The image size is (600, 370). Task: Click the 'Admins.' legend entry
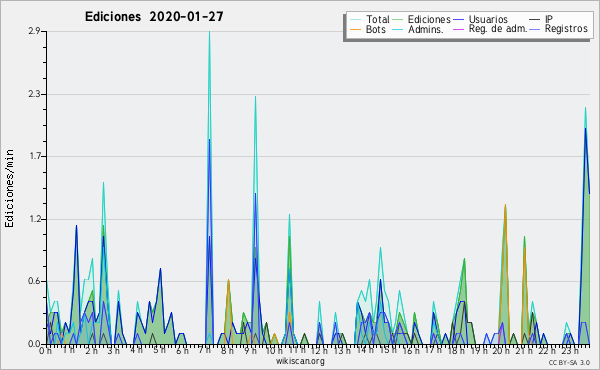point(426,29)
